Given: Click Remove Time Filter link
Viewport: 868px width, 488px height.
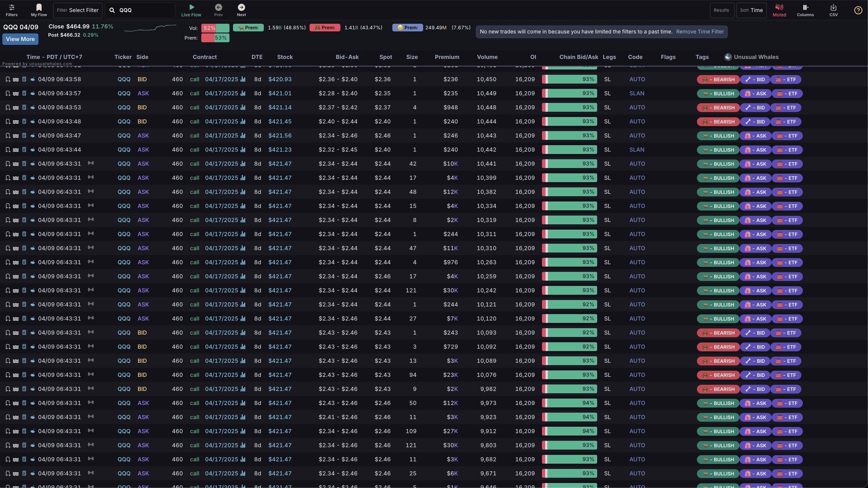Looking at the screenshot, I should pos(700,32).
